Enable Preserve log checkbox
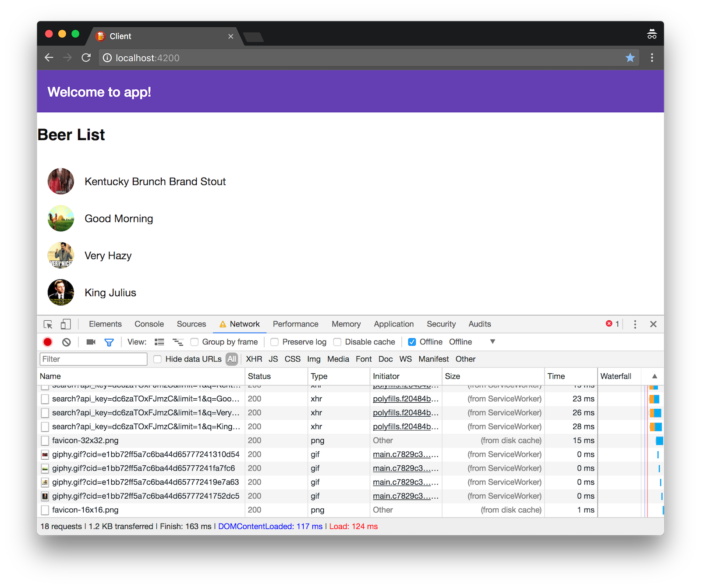This screenshot has height=588, width=701. point(275,342)
